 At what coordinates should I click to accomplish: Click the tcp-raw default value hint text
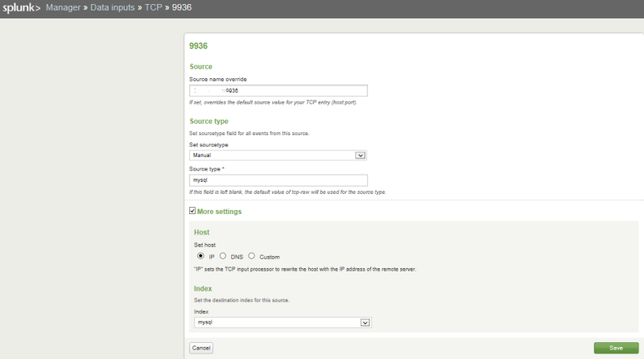tap(287, 192)
